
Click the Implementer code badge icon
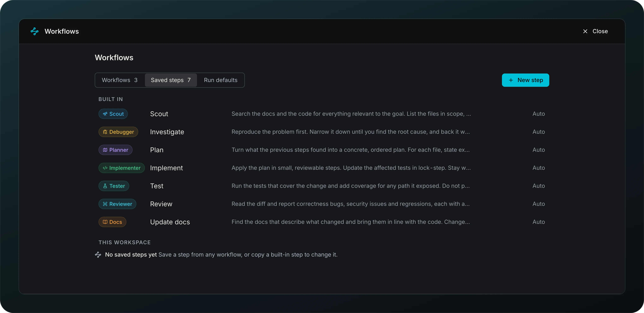105,168
